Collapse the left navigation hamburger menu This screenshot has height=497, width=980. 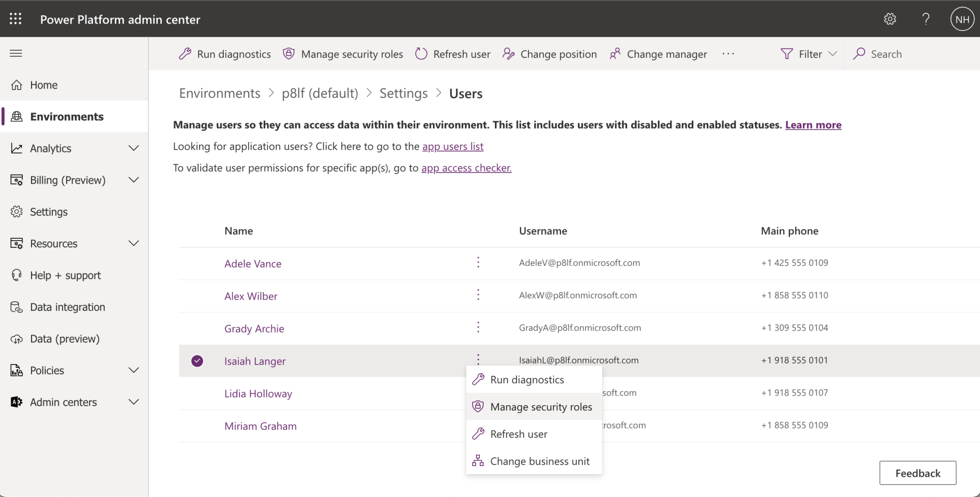point(16,53)
